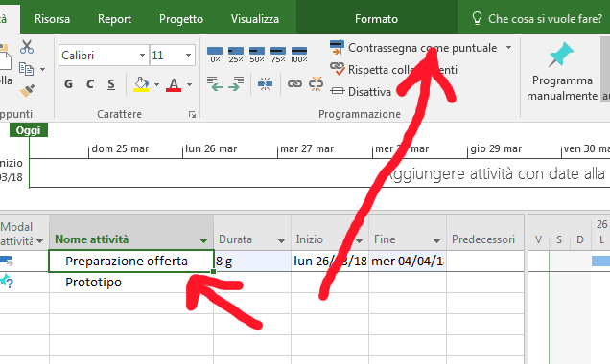
Task: Toggle underline with the S button
Action: point(111,84)
